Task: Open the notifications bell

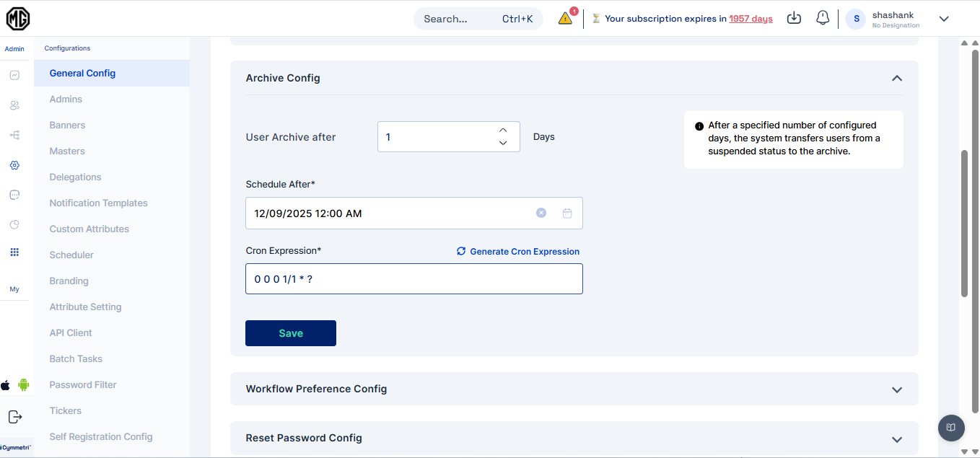Action: click(823, 18)
